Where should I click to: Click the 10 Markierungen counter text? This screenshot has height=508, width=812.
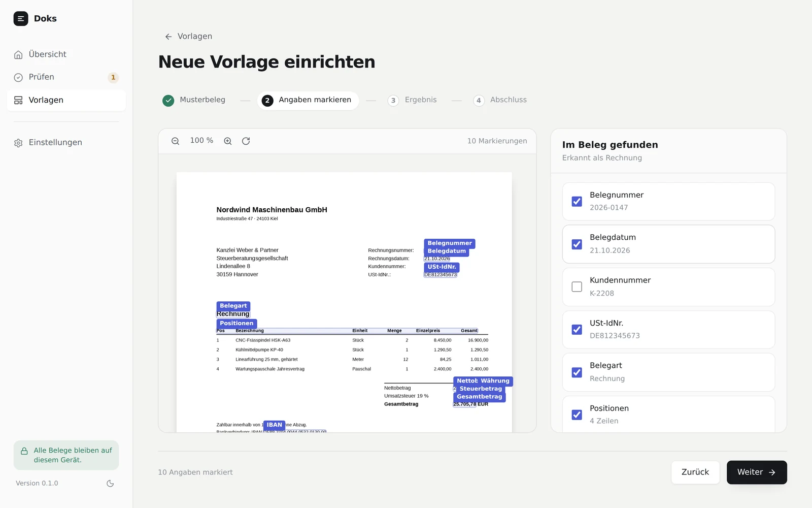click(497, 141)
